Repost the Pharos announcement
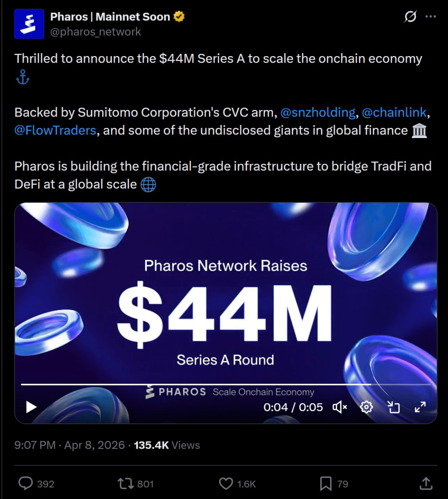Image resolution: width=448 pixels, height=499 pixels. 126,484
